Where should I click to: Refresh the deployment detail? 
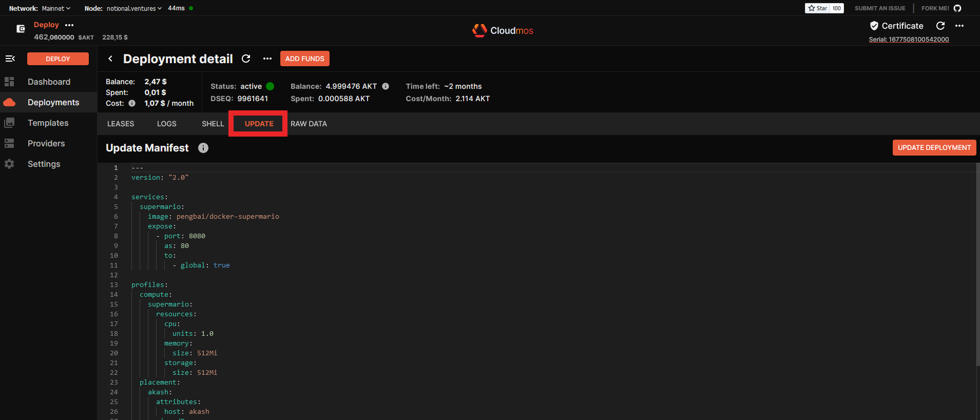246,59
